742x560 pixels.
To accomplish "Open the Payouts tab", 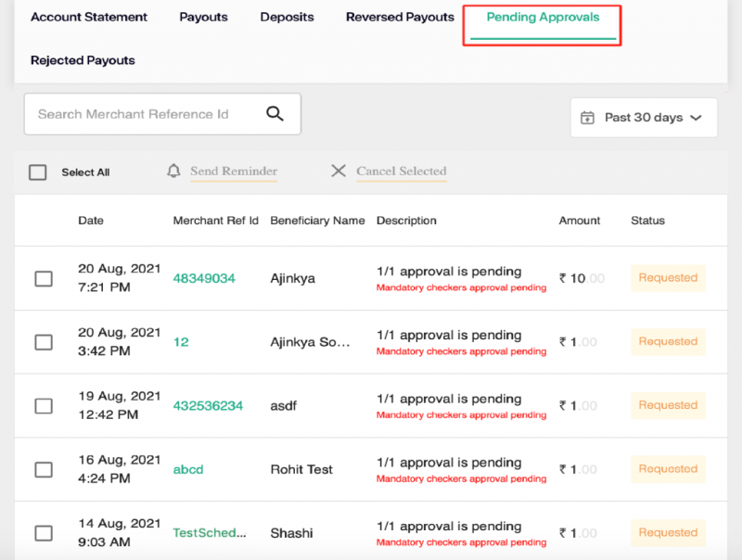I will [203, 17].
